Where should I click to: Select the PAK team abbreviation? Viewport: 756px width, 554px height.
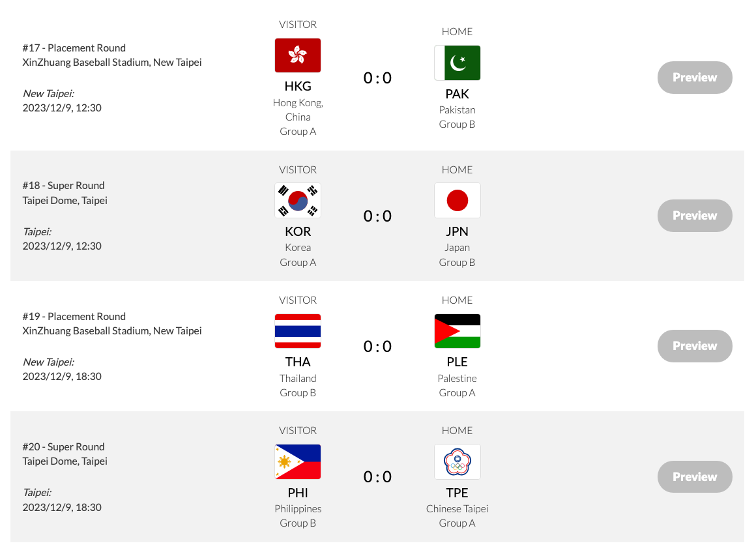pos(457,94)
